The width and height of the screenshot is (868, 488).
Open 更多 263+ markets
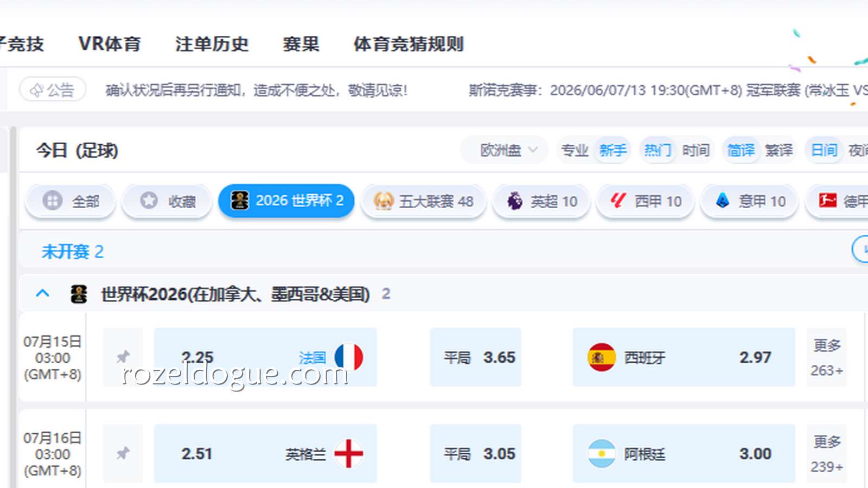tap(827, 357)
